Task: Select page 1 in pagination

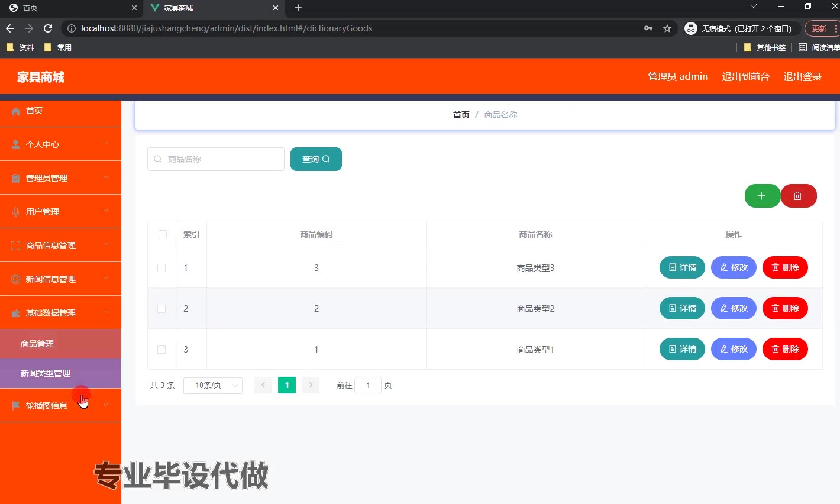Action: click(x=287, y=385)
